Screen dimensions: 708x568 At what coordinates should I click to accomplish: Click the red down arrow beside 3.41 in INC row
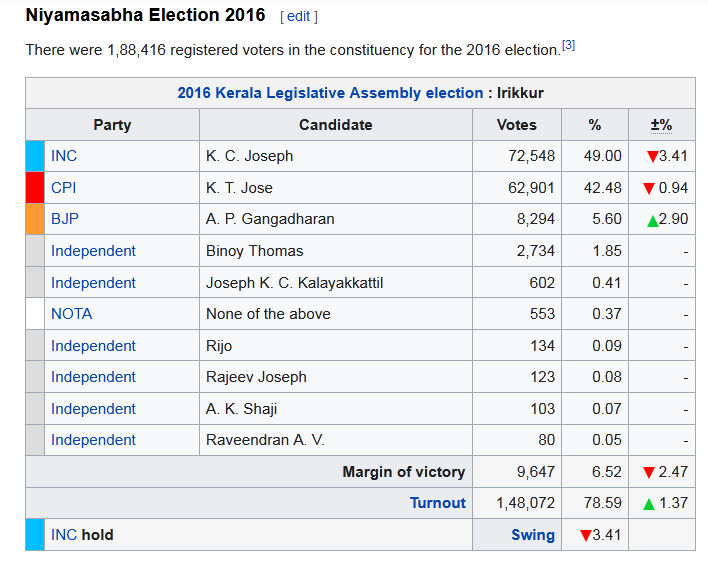coord(652,157)
